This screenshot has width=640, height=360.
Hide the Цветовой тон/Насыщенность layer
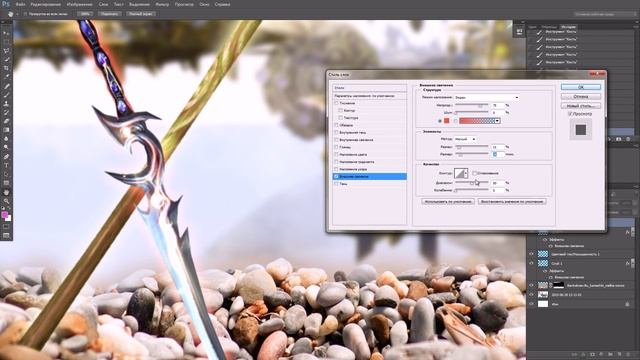[531, 254]
